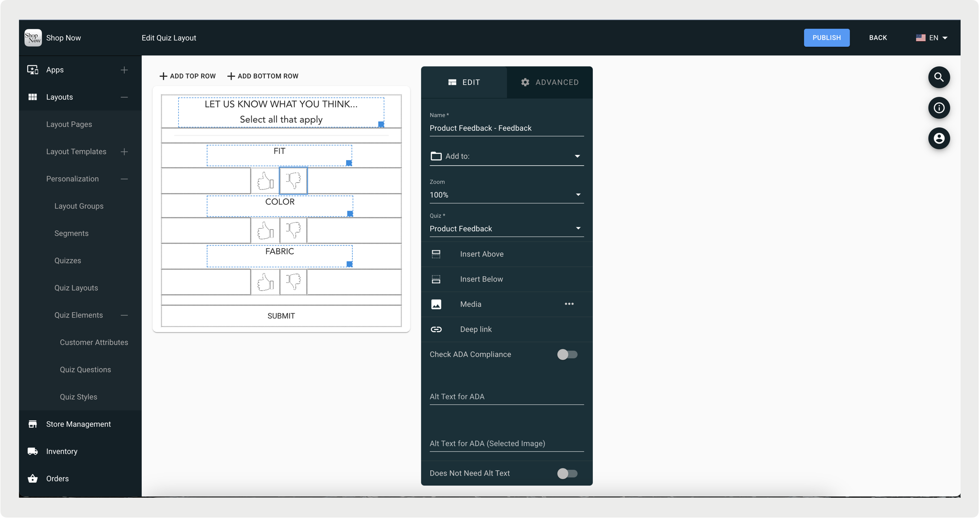
Task: Collapse the Quiz Elements section
Action: 124,315
